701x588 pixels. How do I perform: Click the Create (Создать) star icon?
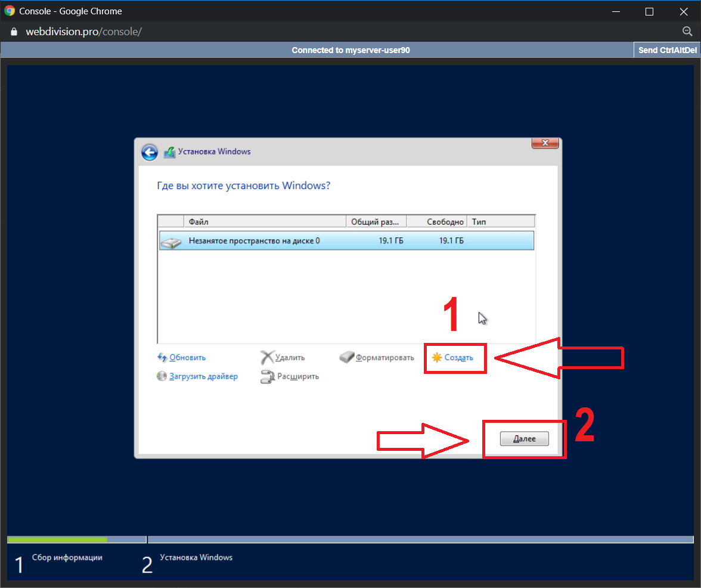tap(437, 357)
